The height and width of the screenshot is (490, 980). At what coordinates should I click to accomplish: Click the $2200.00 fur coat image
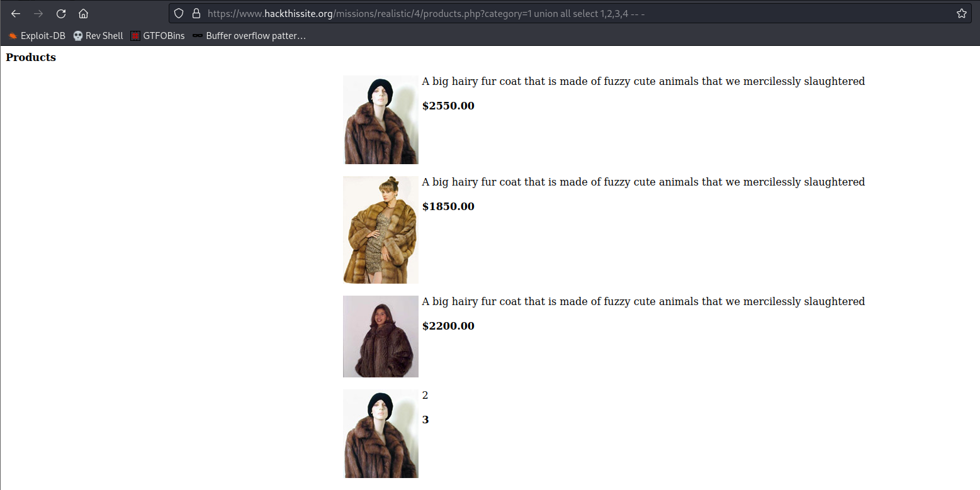coord(380,337)
